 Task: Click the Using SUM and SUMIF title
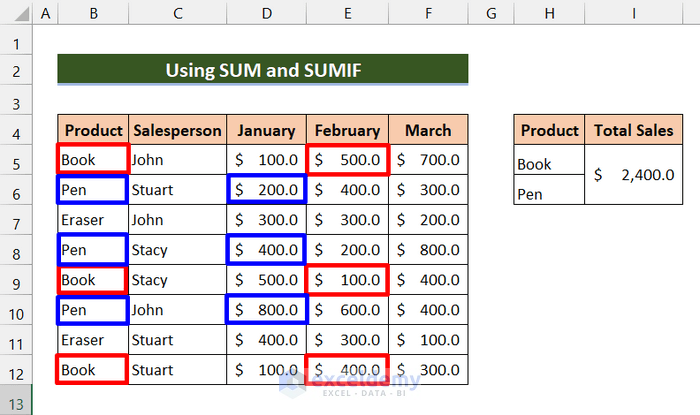[262, 71]
